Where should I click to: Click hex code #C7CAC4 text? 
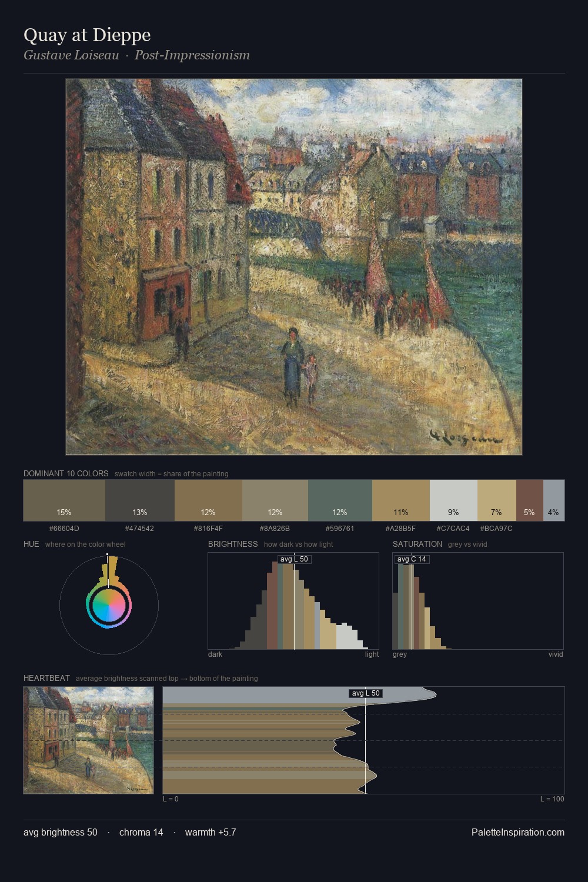point(453,528)
